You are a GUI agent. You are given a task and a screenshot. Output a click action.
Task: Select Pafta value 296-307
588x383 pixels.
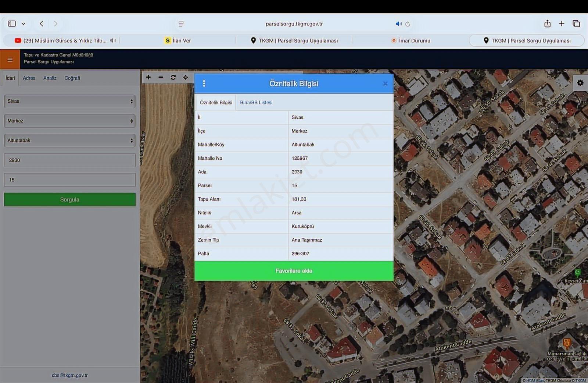tap(300, 253)
